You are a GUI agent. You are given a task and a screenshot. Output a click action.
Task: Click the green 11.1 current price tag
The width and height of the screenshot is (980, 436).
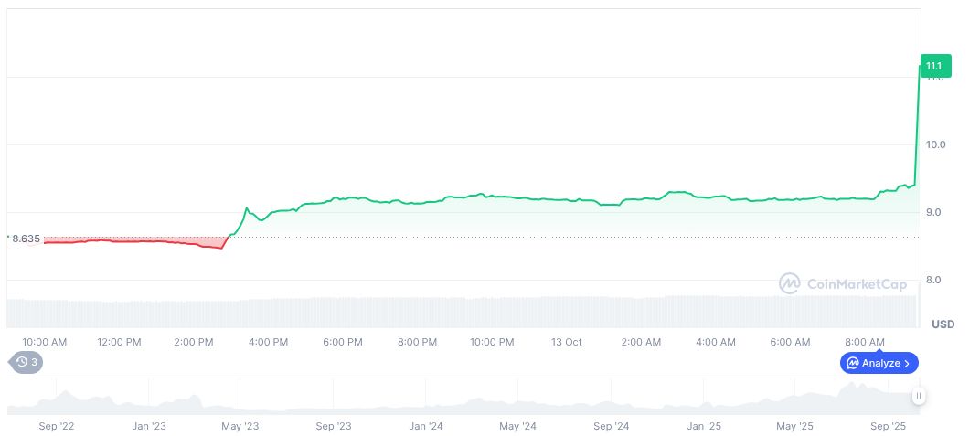[935, 66]
